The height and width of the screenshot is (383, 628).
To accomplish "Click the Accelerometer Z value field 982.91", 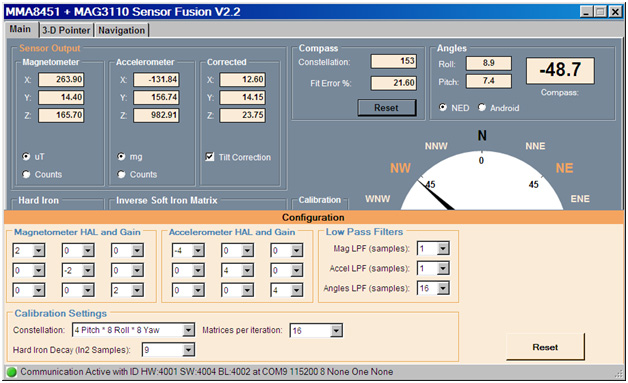I will coord(156,115).
